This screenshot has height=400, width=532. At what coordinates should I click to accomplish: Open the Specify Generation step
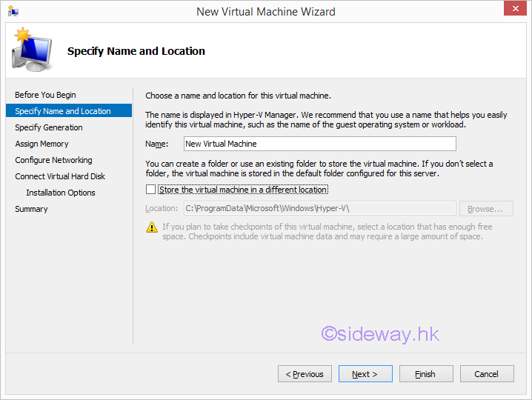coord(49,127)
